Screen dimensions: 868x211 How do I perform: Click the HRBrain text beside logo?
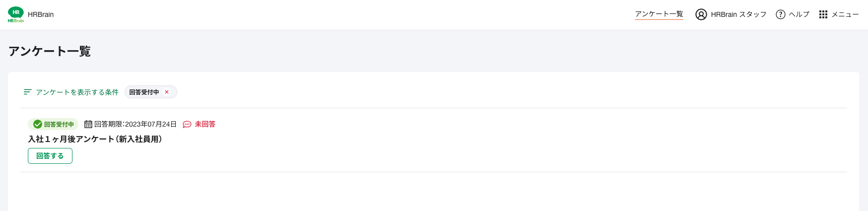pos(41,14)
